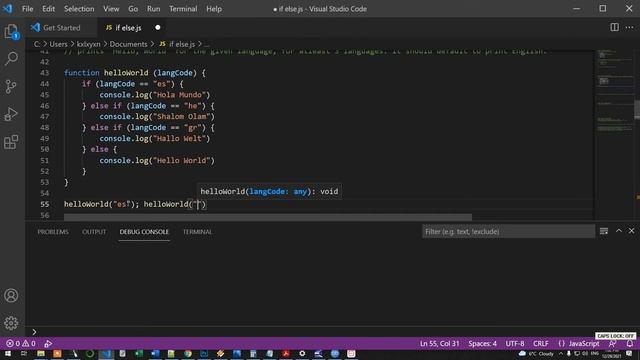Open the Run and Debug view
Viewport: 640px width, 360px height.
(x=11, y=114)
